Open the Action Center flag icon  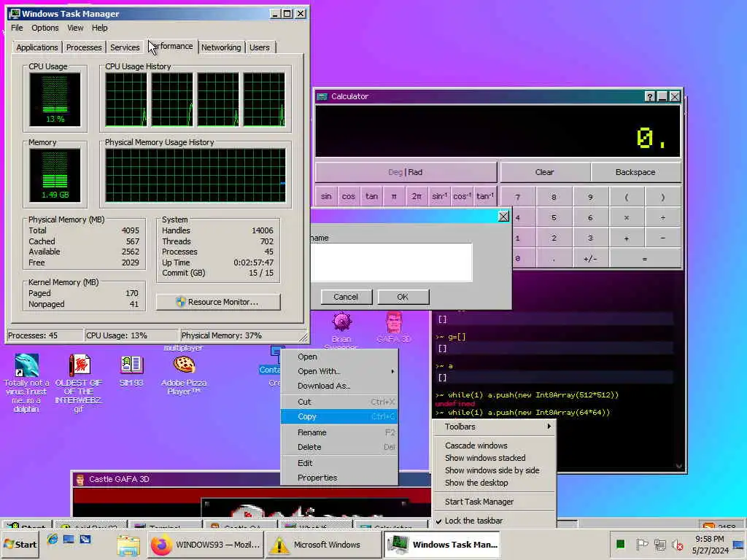coord(642,544)
